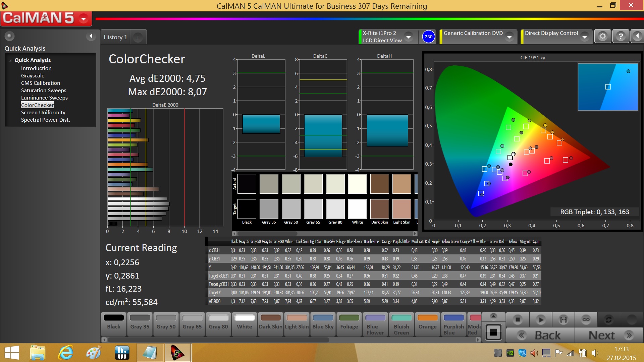Launch Internet Explorer from the taskbar

[66, 353]
